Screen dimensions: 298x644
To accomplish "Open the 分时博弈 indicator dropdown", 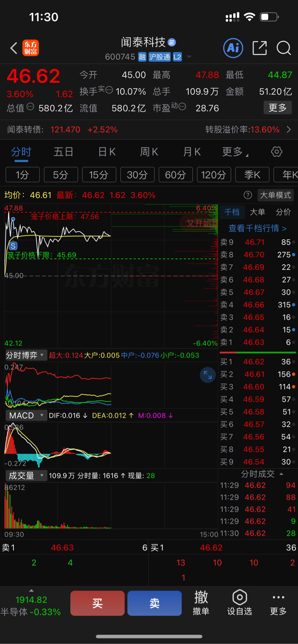I will [x=26, y=355].
